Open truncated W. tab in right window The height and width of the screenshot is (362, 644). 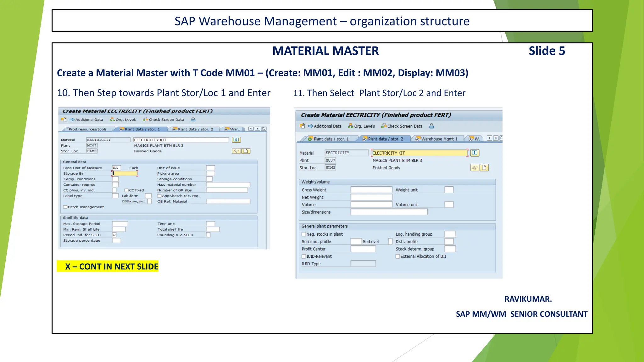coord(475,139)
